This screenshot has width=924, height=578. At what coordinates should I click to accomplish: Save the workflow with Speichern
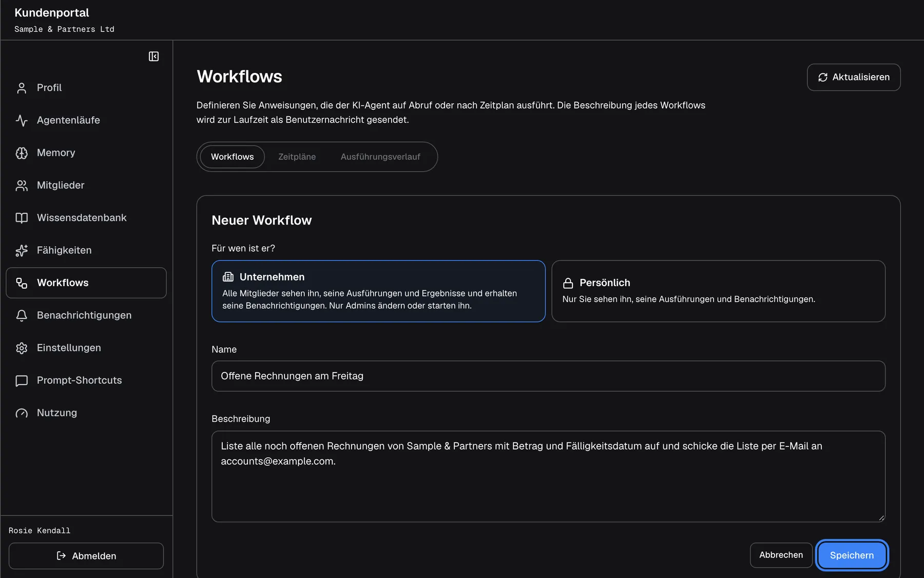coord(852,555)
